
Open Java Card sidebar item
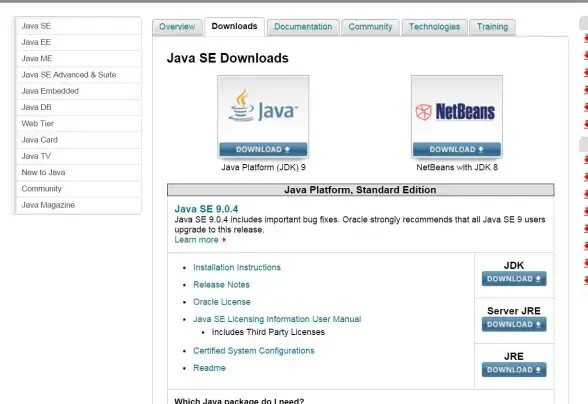coord(78,140)
